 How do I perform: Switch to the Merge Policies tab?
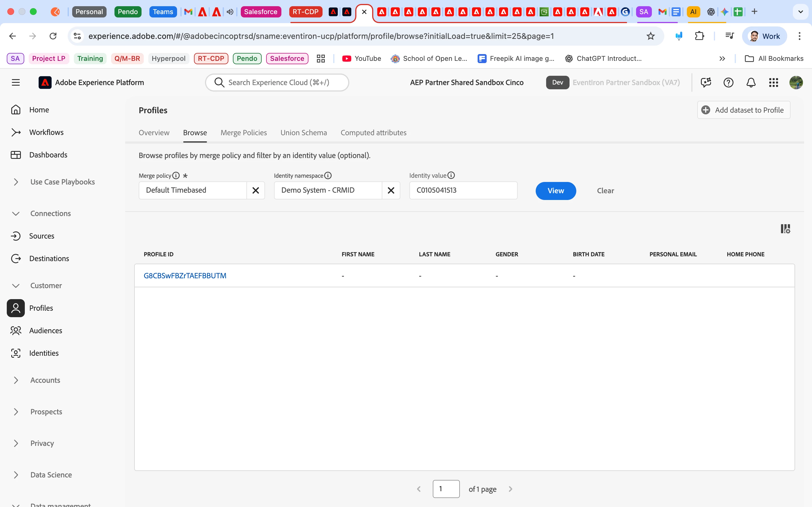click(x=244, y=133)
